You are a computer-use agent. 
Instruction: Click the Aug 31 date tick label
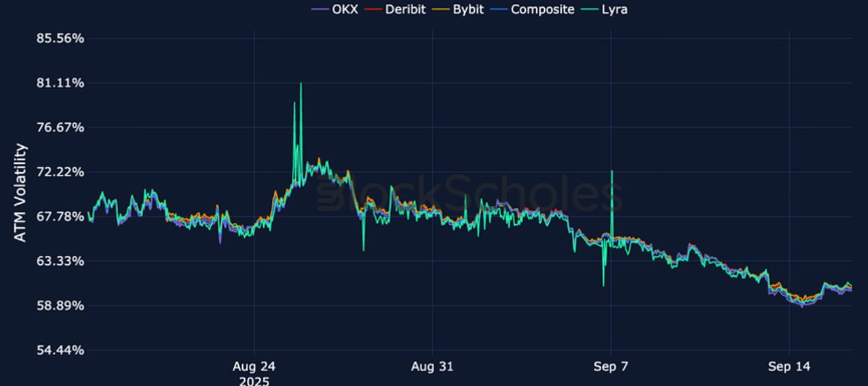click(433, 367)
